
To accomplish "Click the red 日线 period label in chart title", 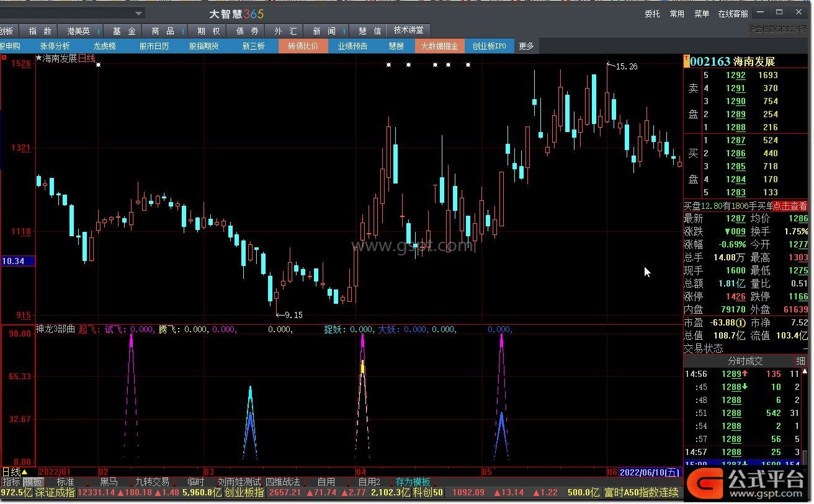I will pos(86,58).
